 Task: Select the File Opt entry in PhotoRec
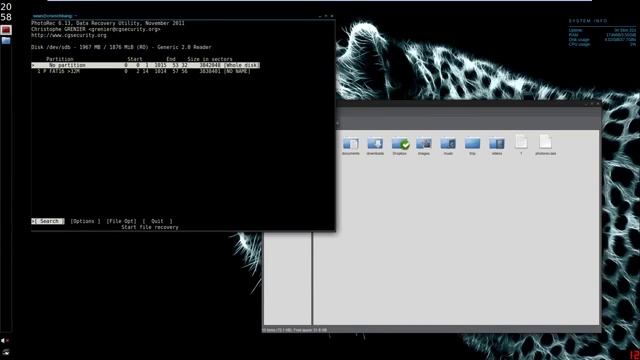pos(121,221)
